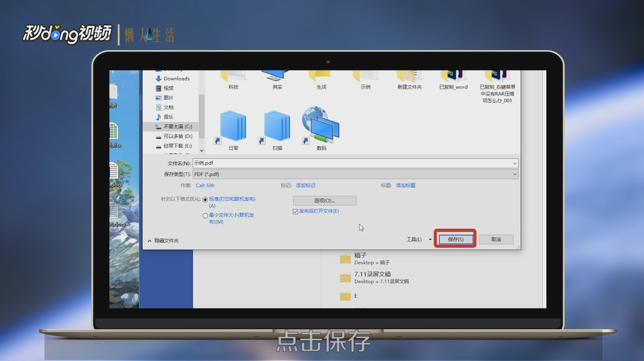This screenshot has width=644, height=361.
Task: Click the 保存(S) button
Action: click(456, 239)
